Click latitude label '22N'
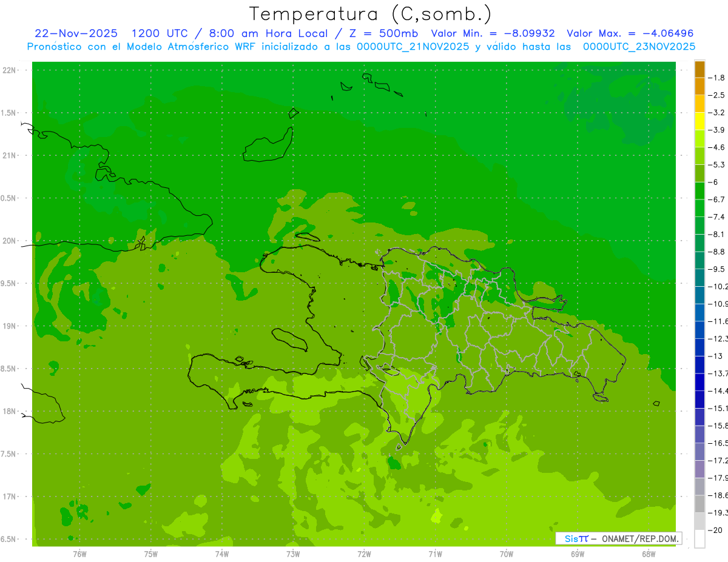This screenshot has height=562, width=728. (10, 70)
